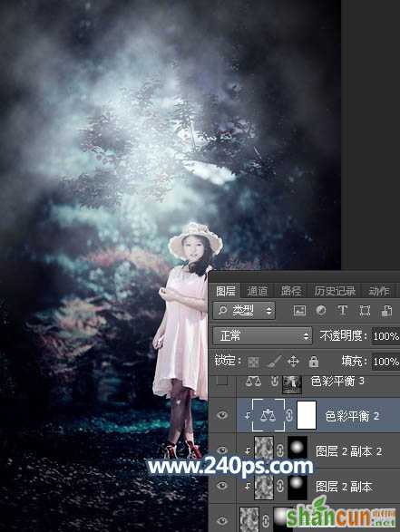Filter by adjustment layers icon
Screen dimensions: 400x532
pos(321,311)
